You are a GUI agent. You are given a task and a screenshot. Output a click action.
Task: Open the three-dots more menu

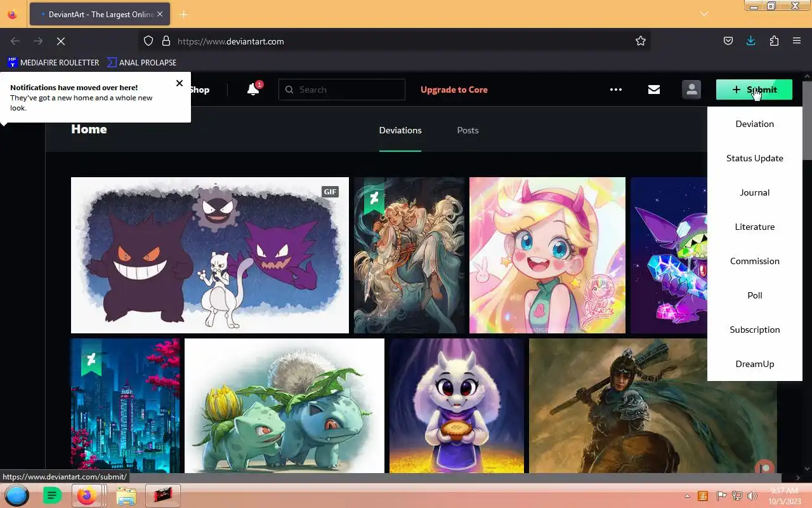pyautogui.click(x=616, y=90)
